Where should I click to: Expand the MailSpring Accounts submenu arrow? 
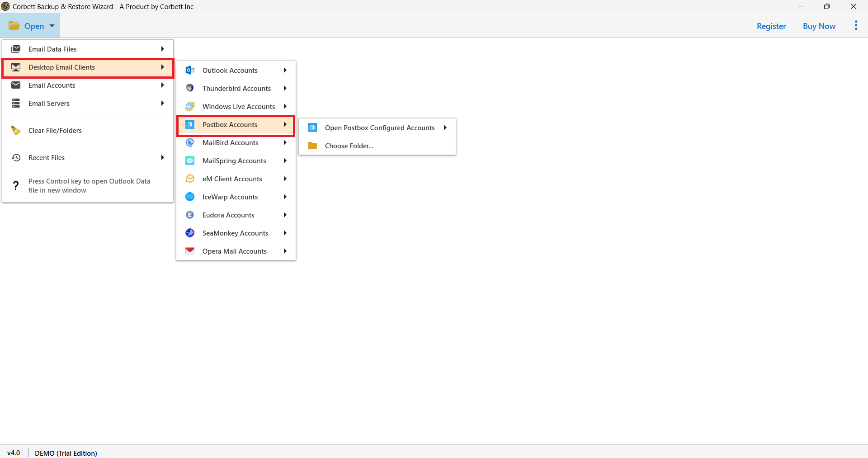(285, 161)
